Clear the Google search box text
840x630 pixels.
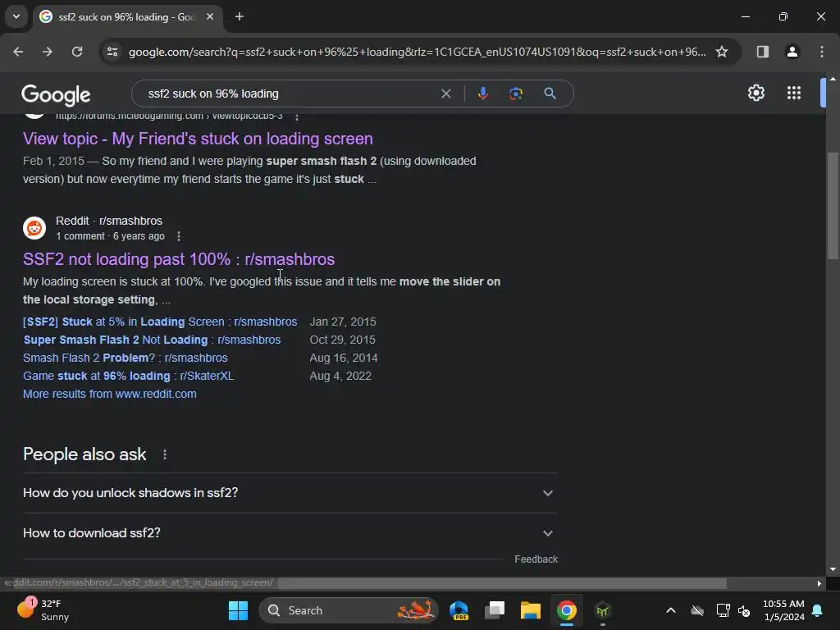click(x=445, y=94)
